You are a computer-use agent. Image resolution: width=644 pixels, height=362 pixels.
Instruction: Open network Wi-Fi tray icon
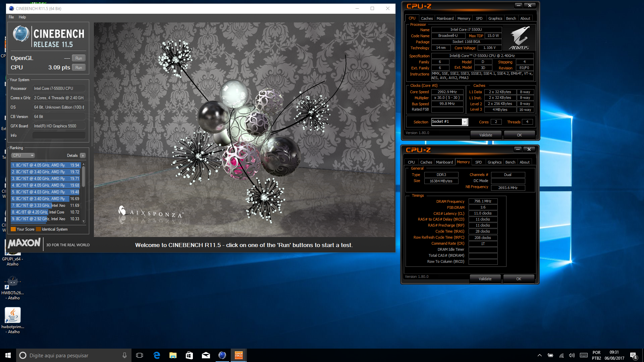pyautogui.click(x=561, y=355)
